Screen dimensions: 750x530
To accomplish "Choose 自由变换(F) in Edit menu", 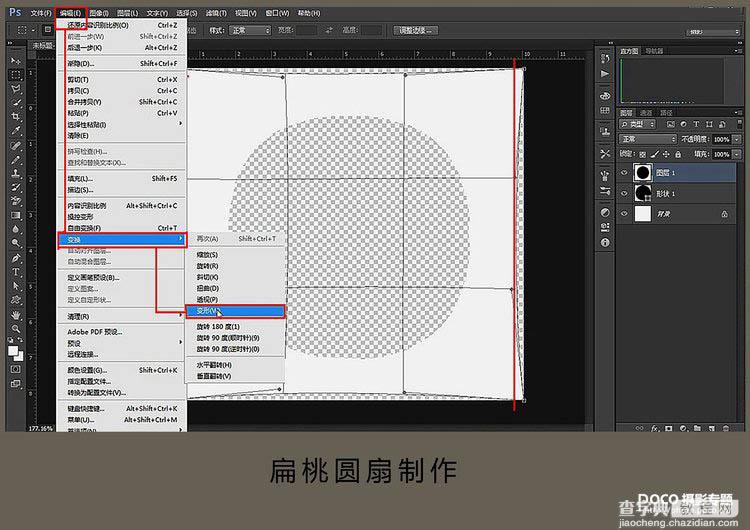I will pos(122,228).
